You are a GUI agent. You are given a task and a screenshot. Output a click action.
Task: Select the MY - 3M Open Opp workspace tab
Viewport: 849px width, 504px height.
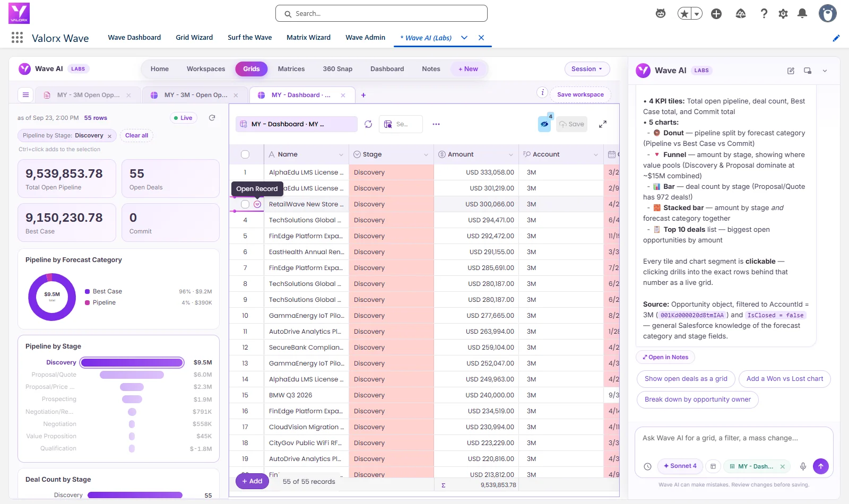88,95
